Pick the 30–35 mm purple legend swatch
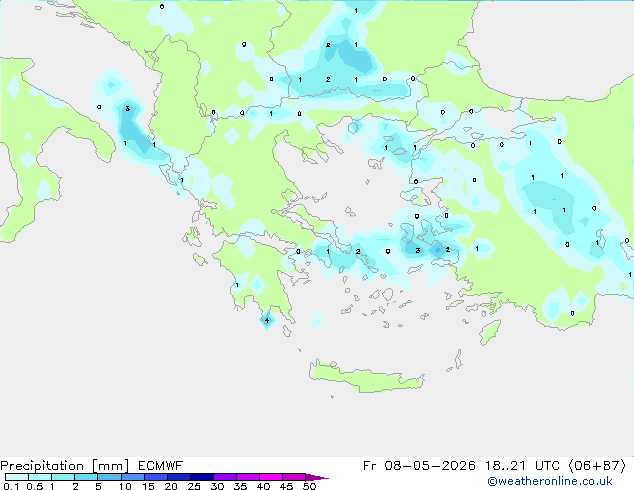The height and width of the screenshot is (490, 634). click(x=224, y=477)
